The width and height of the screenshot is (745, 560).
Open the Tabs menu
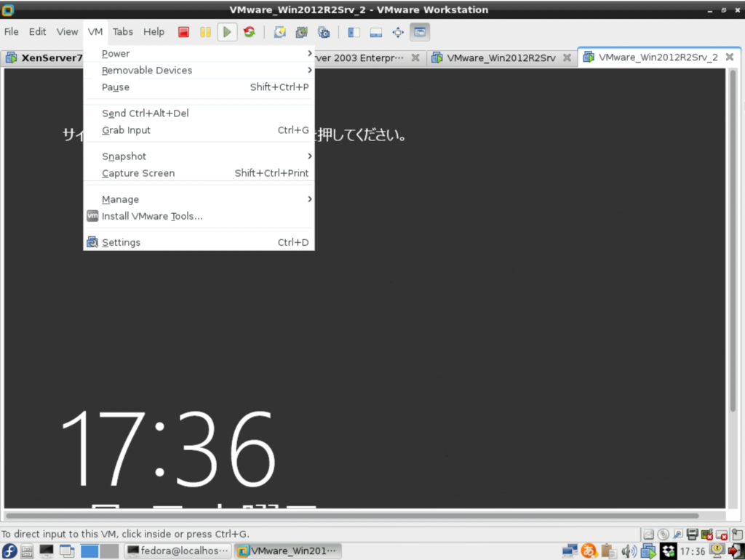[x=122, y=32]
